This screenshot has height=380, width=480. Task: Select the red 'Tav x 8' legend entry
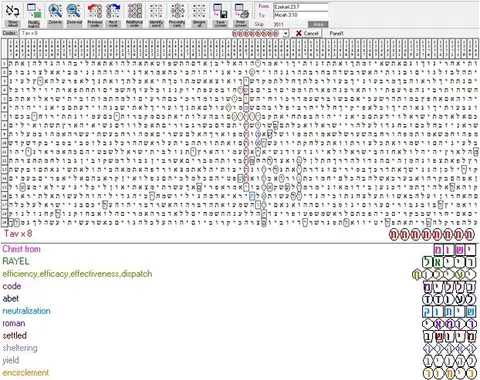pos(18,234)
